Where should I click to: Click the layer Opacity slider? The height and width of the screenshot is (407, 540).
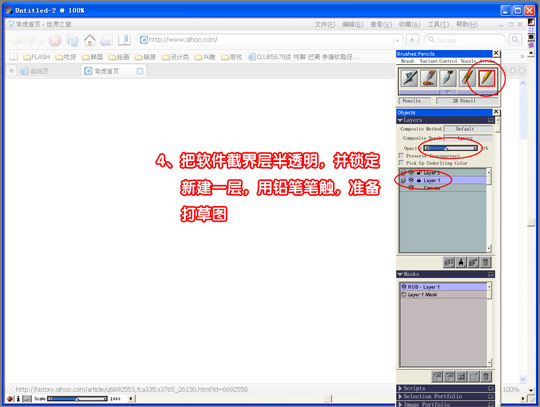(x=450, y=148)
